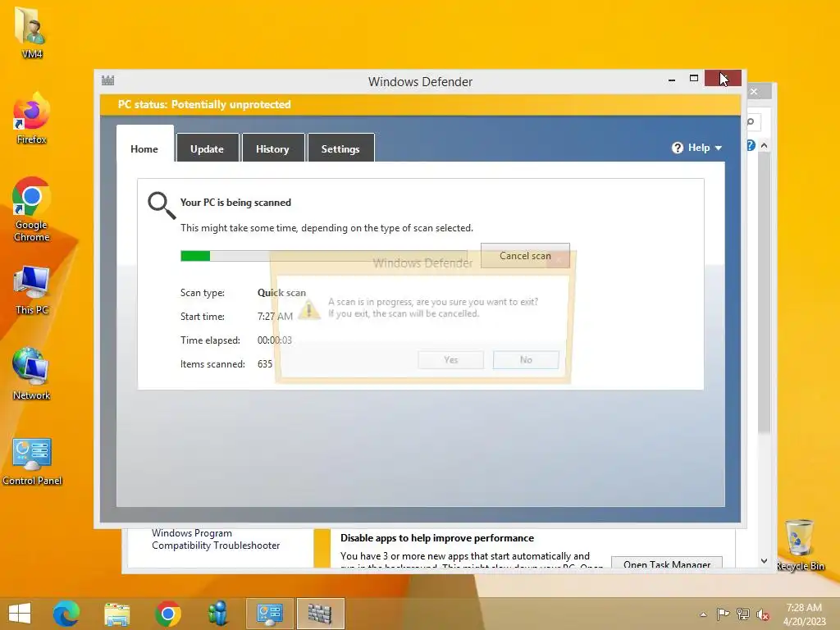The width and height of the screenshot is (840, 630).
Task: Launch Chrome from the taskbar
Action: tap(167, 614)
